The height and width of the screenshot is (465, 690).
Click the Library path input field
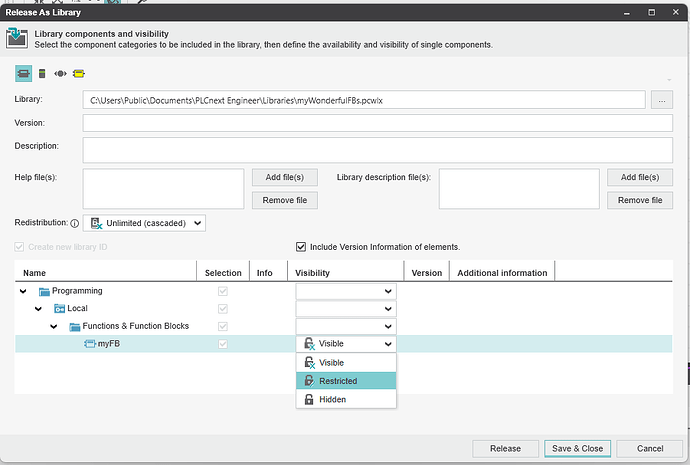(364, 100)
